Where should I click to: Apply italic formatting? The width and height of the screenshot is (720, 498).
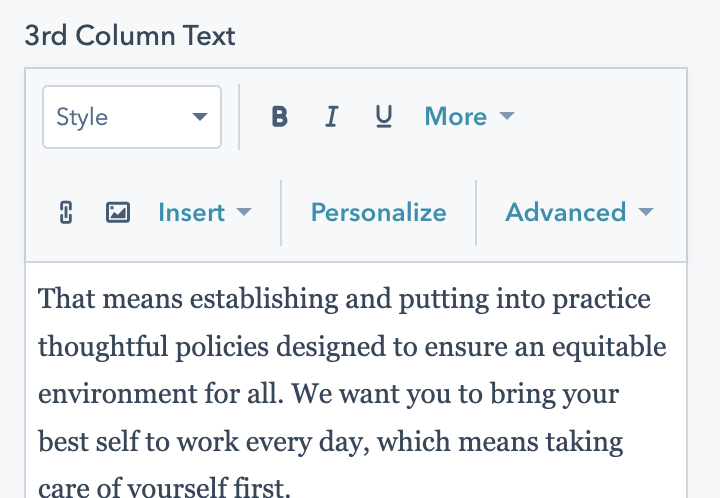pos(331,117)
